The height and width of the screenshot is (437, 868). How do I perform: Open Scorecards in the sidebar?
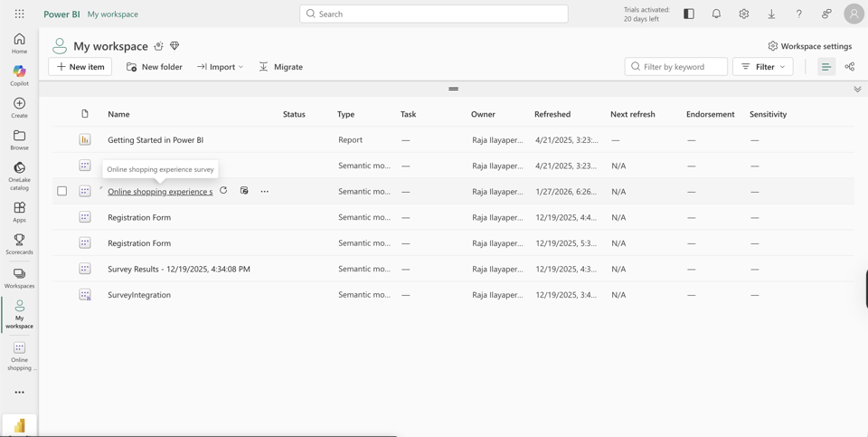[x=19, y=243]
